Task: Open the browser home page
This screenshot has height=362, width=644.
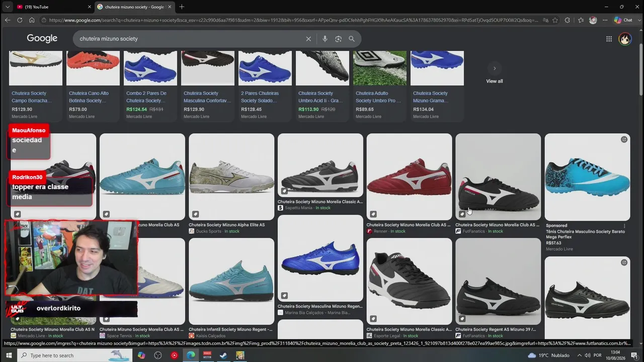Action: click(32, 20)
